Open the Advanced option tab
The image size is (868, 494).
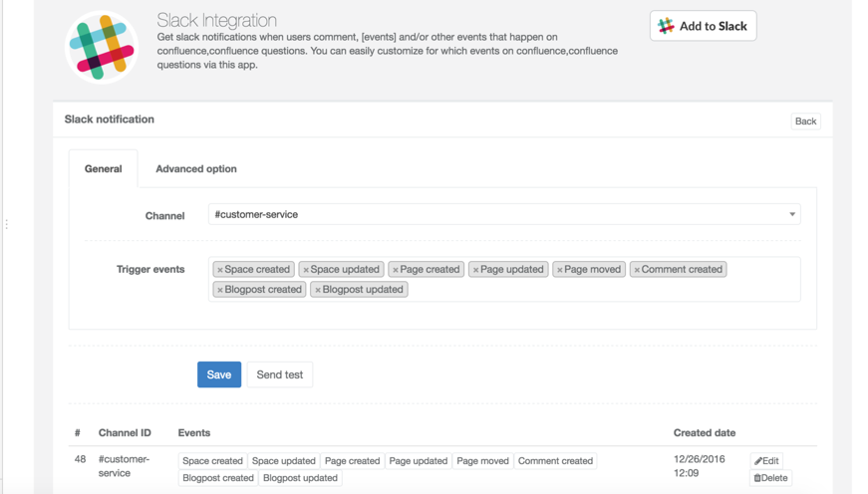tap(196, 169)
